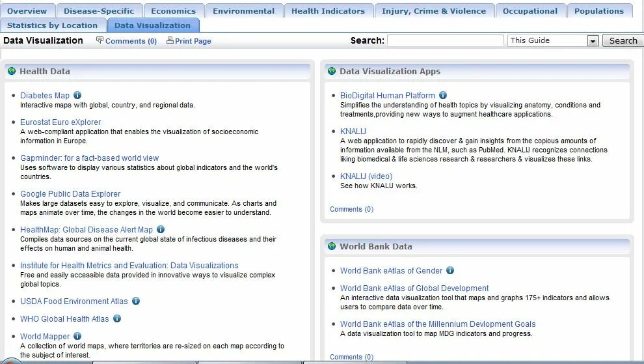Open the World Mapper link
This screenshot has height=364, width=644.
click(x=45, y=337)
